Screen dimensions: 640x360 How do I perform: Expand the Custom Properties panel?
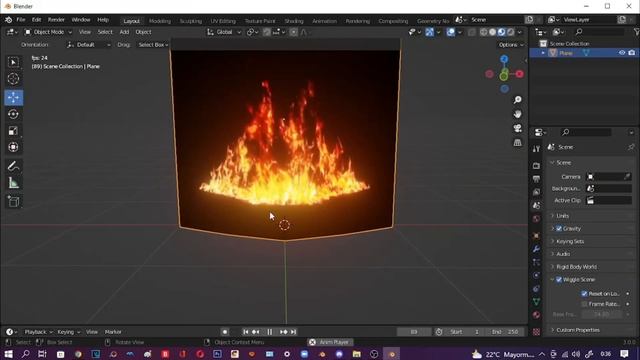[x=578, y=330]
